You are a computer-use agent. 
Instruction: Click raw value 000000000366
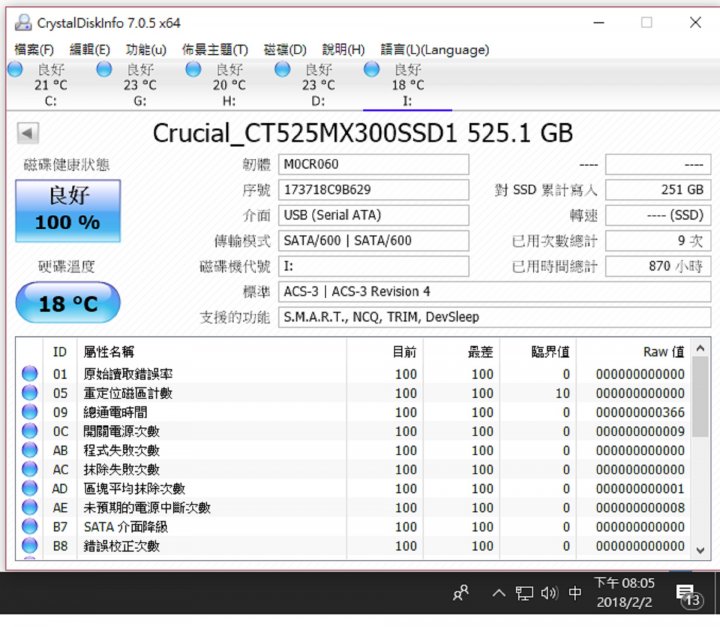point(640,412)
